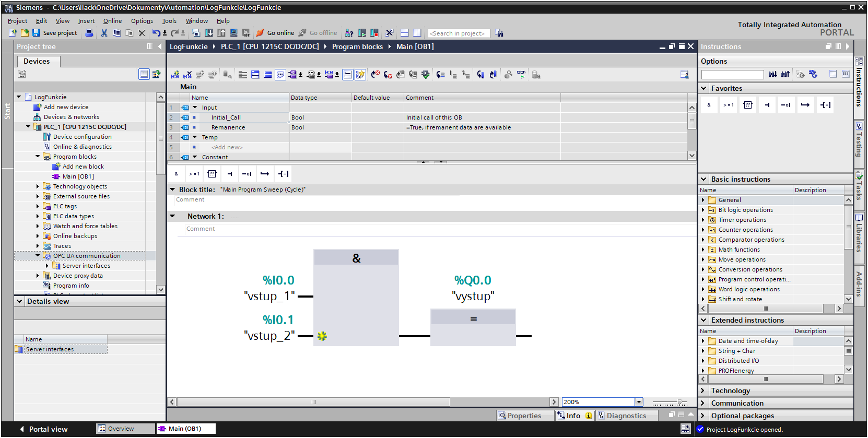Collapse the Basic instructions section
868x438 pixels.
pyautogui.click(x=704, y=179)
